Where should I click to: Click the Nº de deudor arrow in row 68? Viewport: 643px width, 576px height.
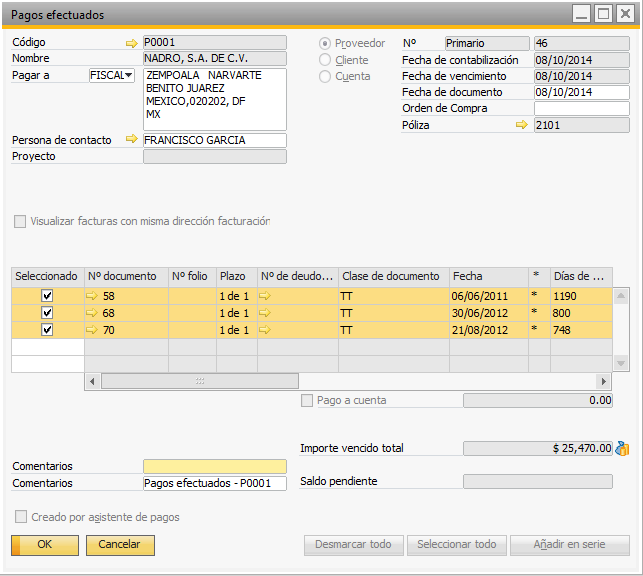(x=265, y=313)
